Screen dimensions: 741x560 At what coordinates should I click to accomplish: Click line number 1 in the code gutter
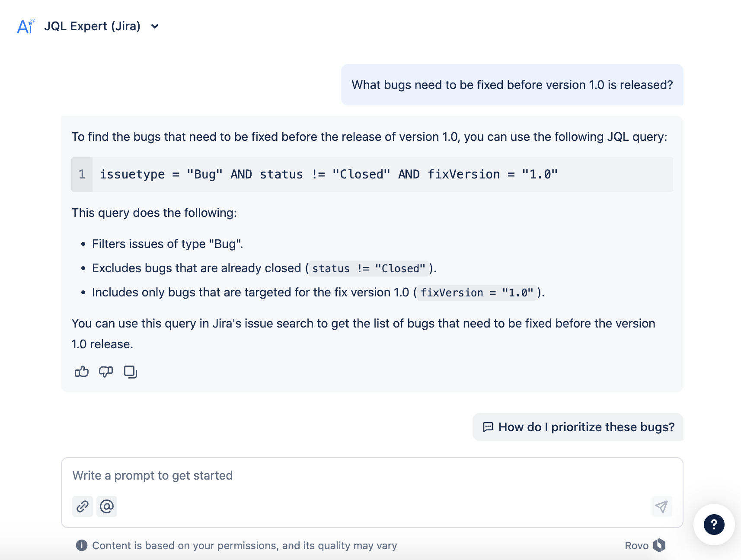82,175
